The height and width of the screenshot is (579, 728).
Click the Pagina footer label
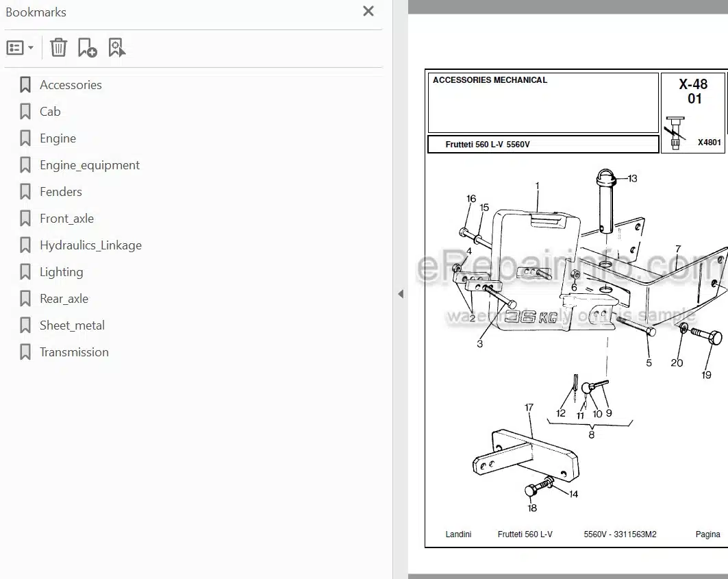707,534
